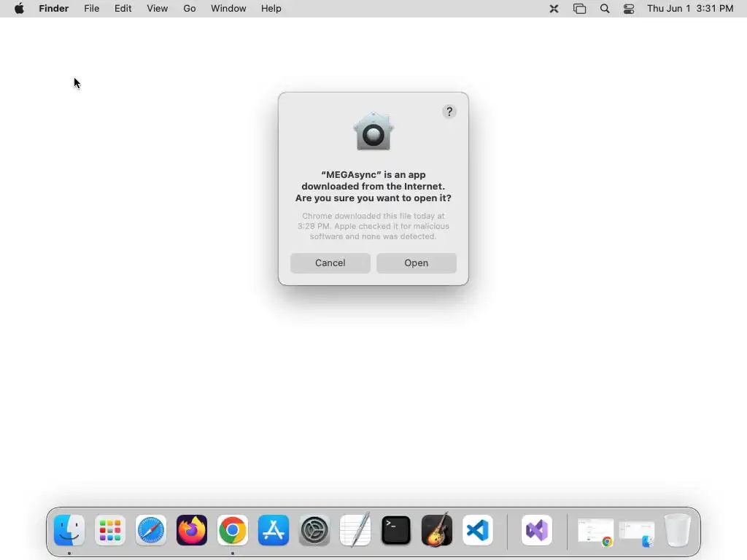Open the Finder menu in the menu bar
This screenshot has width=747, height=560.
point(54,9)
